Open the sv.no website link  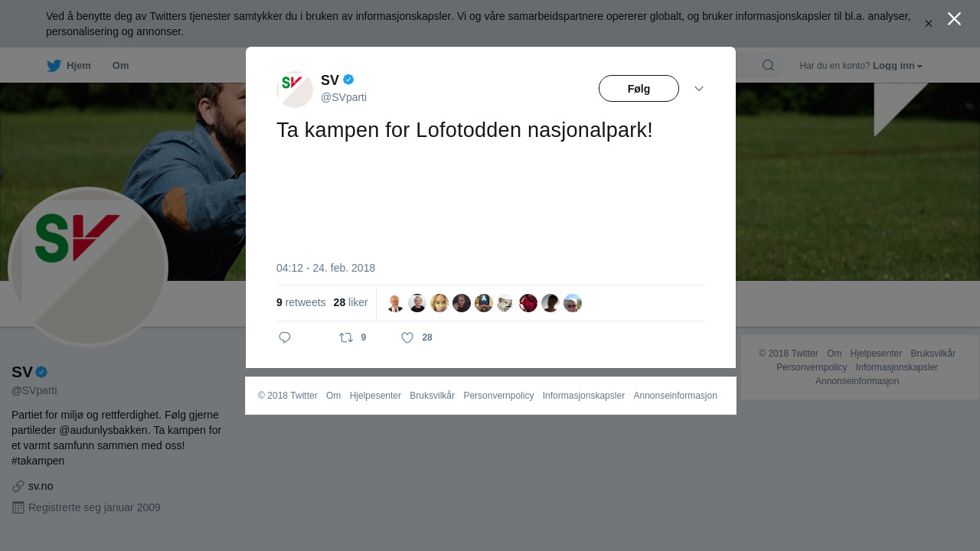(x=41, y=486)
